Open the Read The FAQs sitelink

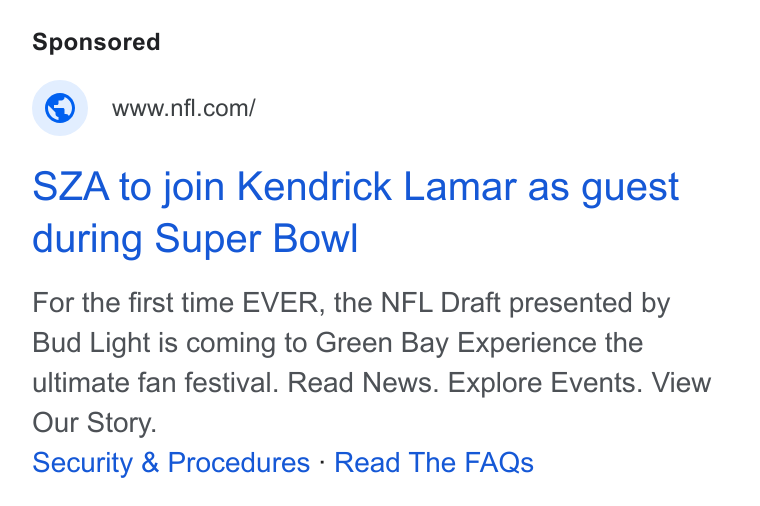coord(434,462)
